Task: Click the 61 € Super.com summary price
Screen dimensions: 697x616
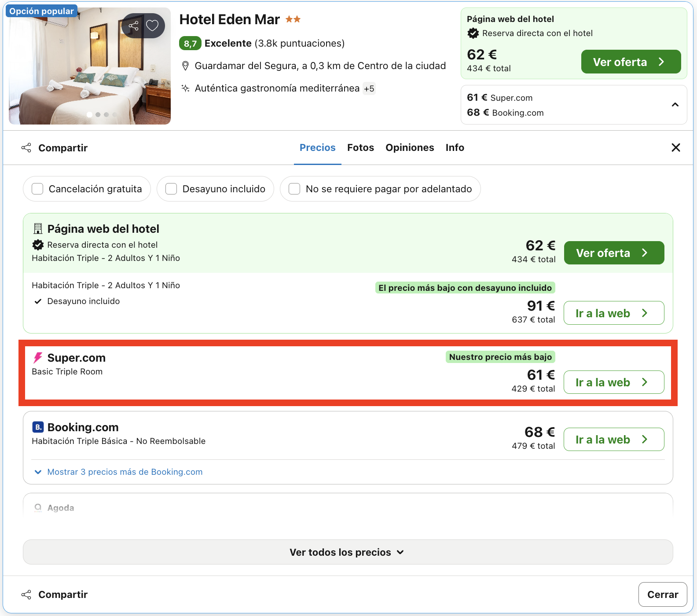Action: click(500, 98)
